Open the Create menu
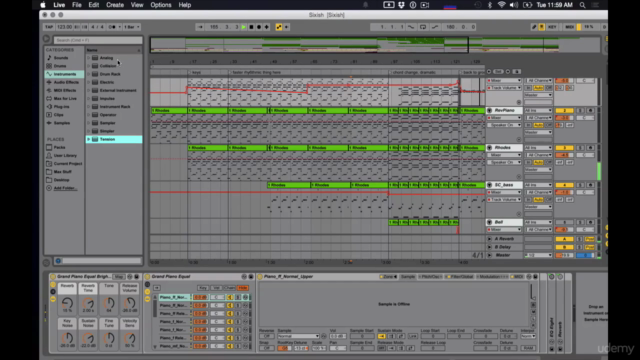The width and height of the screenshot is (640, 360). (115, 5)
